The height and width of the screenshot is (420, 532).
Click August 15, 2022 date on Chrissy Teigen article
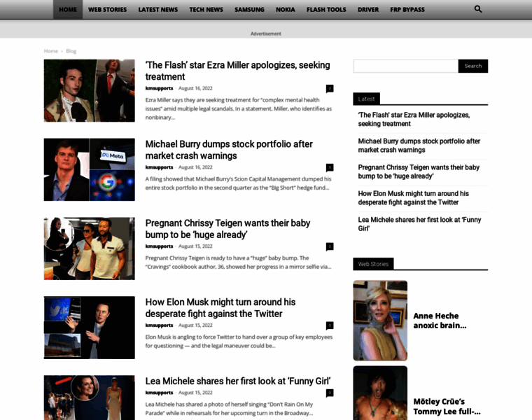click(x=195, y=246)
